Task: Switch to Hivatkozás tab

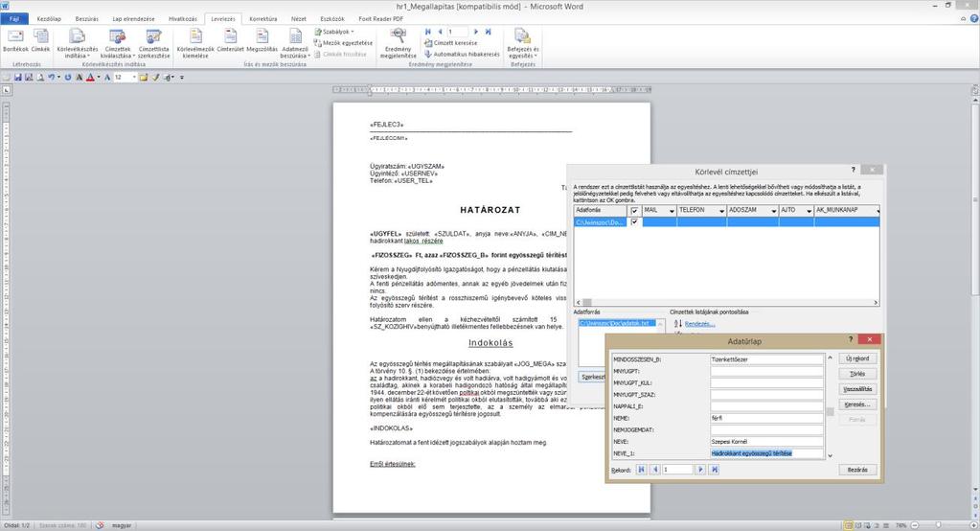Action: coord(183,19)
